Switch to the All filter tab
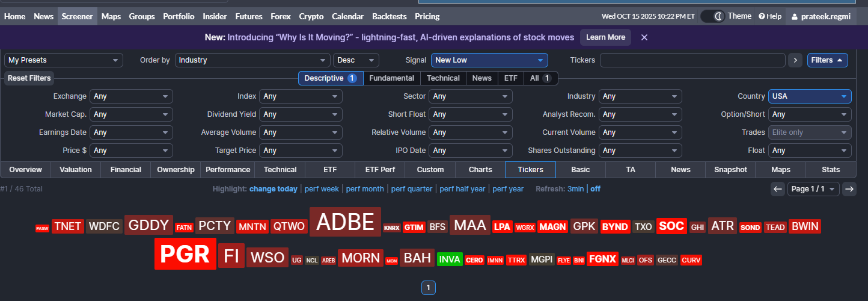 click(540, 78)
